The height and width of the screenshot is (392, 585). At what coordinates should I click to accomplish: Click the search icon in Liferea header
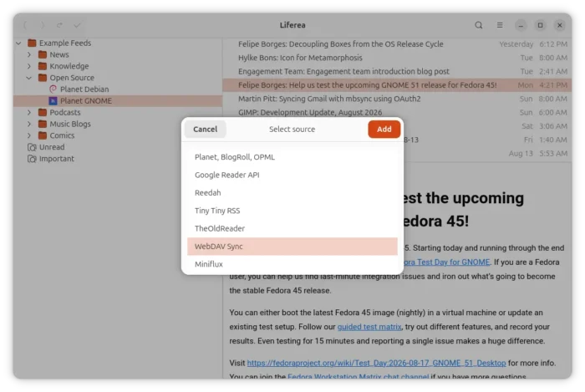click(478, 25)
